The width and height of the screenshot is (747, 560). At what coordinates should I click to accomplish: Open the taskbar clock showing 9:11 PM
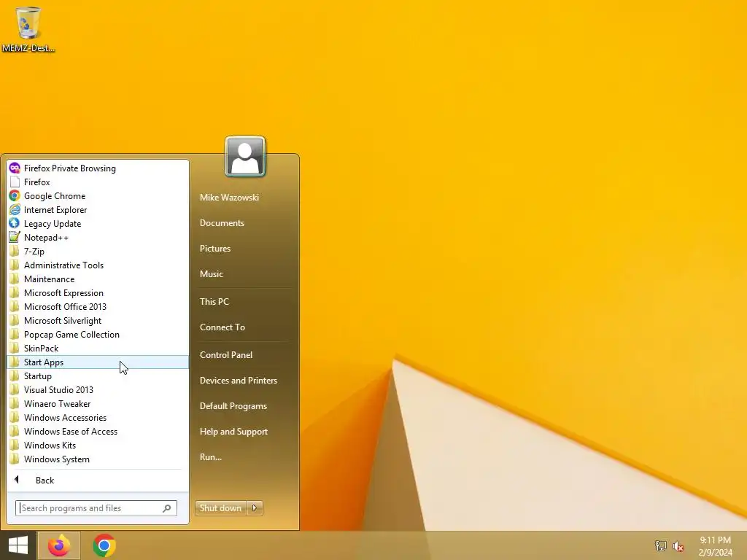point(715,546)
